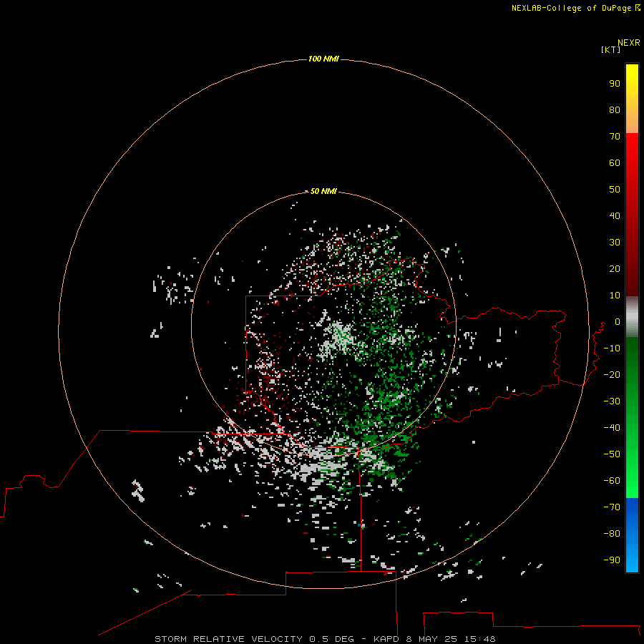Click the -10 value on the velocity scale
The image size is (644, 644).
coord(612,348)
